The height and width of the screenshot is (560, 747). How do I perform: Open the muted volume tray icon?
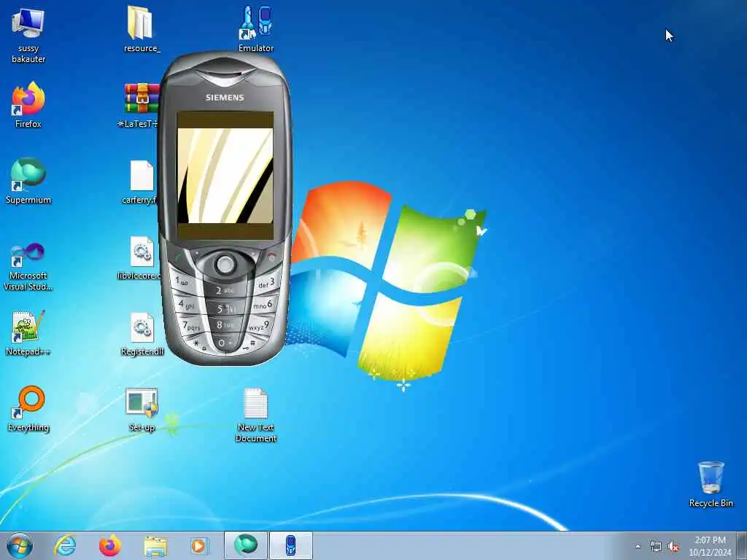click(x=673, y=547)
